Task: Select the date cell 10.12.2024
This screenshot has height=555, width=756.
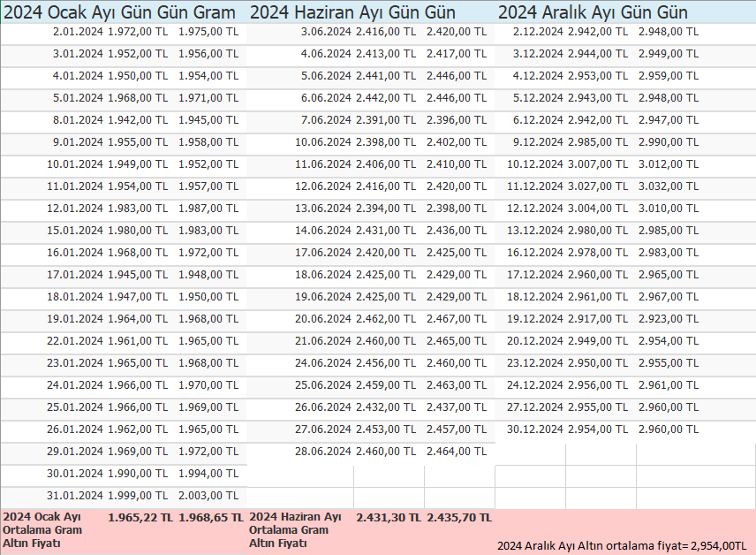Action: 535,164
